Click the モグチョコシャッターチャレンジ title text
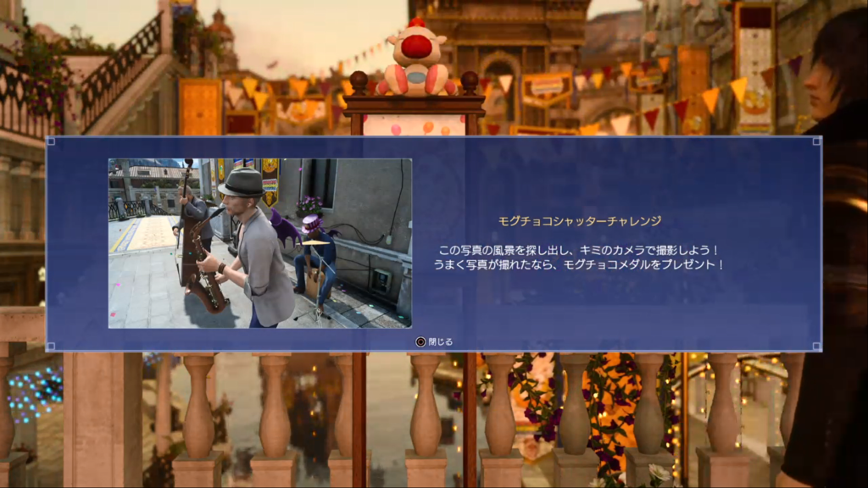This screenshot has height=488, width=868. 580,221
